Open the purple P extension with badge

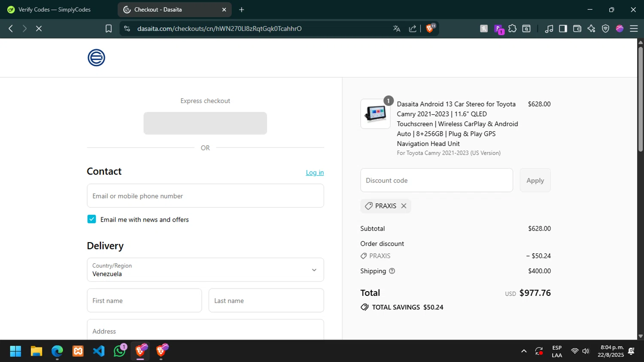[x=499, y=29]
